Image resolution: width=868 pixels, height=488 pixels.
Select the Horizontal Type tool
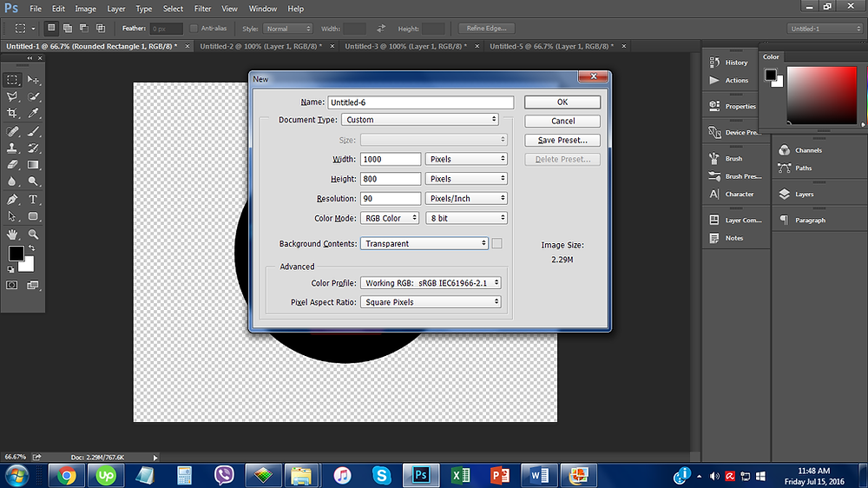(x=33, y=200)
